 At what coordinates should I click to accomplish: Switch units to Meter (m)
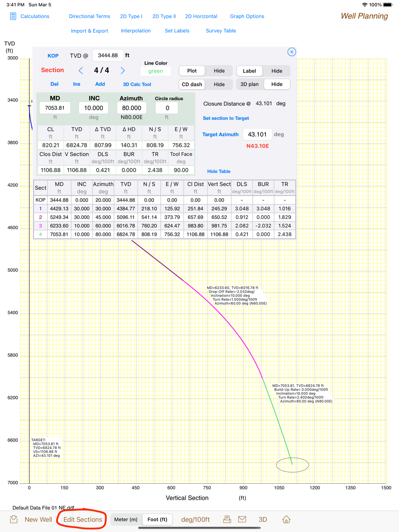pyautogui.click(x=126, y=519)
